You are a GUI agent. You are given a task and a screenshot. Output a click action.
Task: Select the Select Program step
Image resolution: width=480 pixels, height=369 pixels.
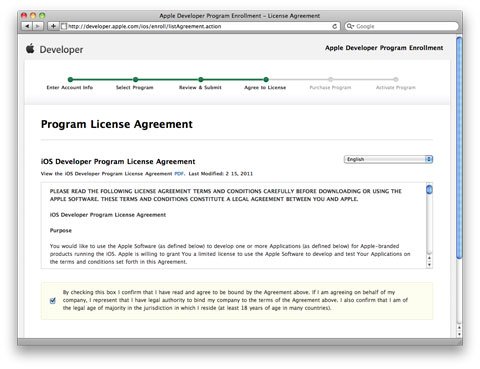click(135, 87)
